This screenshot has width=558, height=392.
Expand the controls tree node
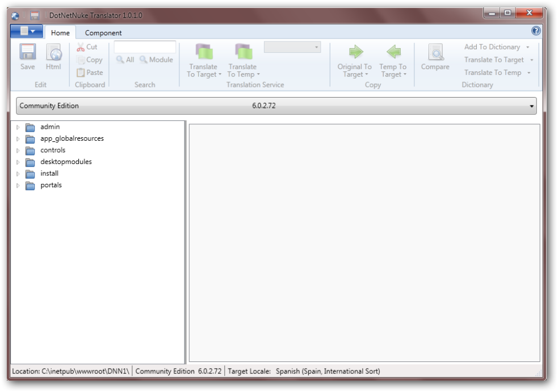[18, 151]
